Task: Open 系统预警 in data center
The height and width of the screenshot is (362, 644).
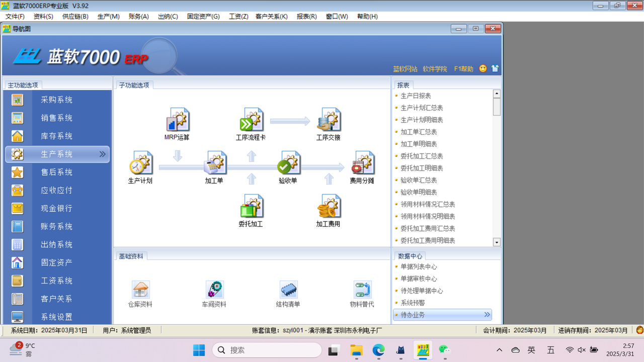Action: pyautogui.click(x=413, y=303)
